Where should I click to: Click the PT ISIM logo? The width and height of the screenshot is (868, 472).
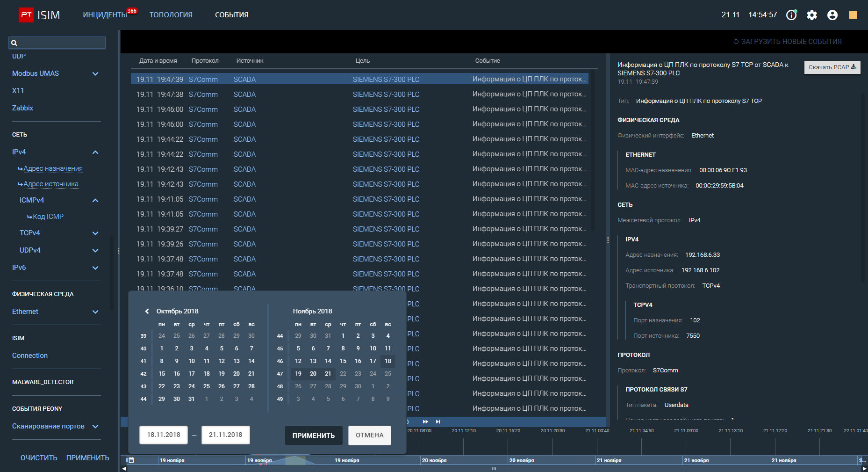[40, 15]
